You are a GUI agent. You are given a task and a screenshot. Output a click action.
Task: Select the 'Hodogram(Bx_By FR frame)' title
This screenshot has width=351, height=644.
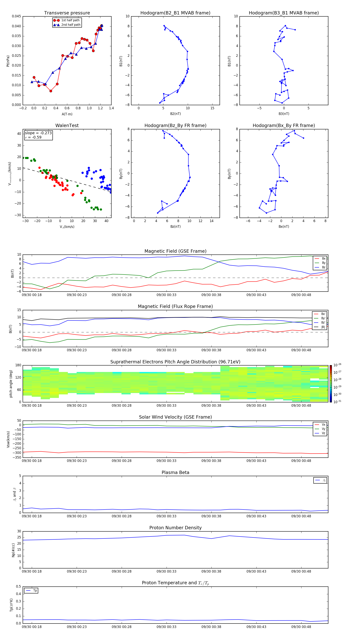pyautogui.click(x=284, y=125)
